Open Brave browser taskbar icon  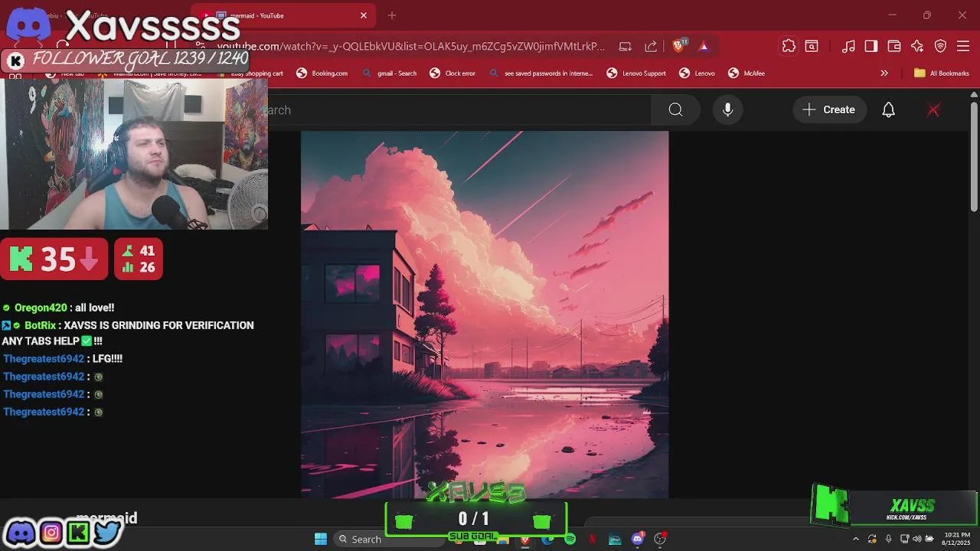pos(525,539)
